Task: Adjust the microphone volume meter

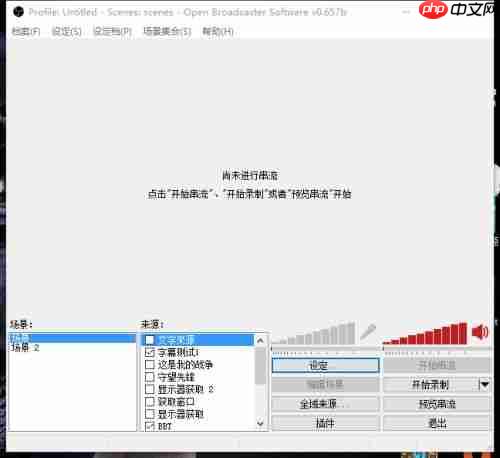Action: [x=314, y=333]
